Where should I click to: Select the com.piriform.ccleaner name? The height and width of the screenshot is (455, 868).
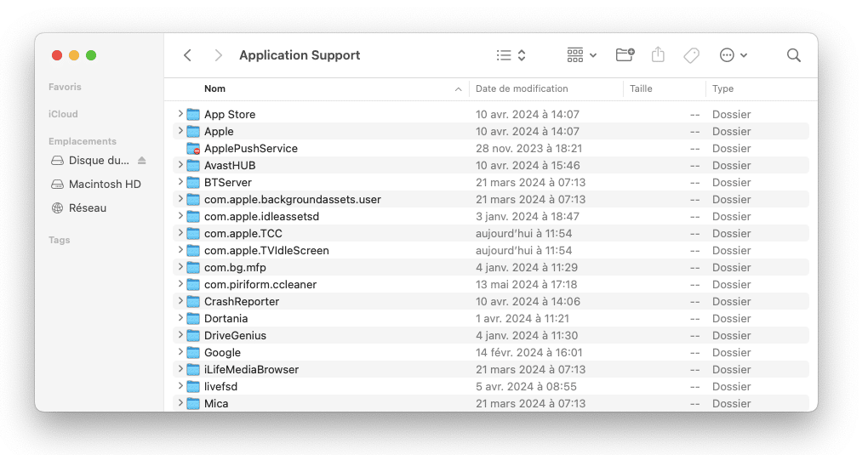(x=260, y=285)
